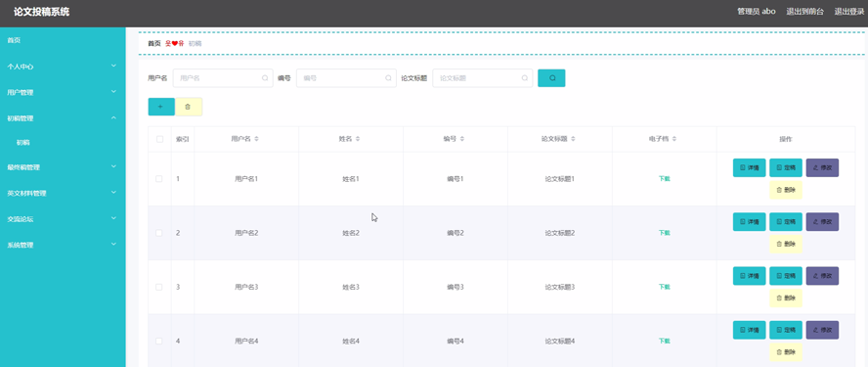This screenshot has width=868, height=367.
Task: Open 详情 for row 用户名4
Action: (x=749, y=330)
